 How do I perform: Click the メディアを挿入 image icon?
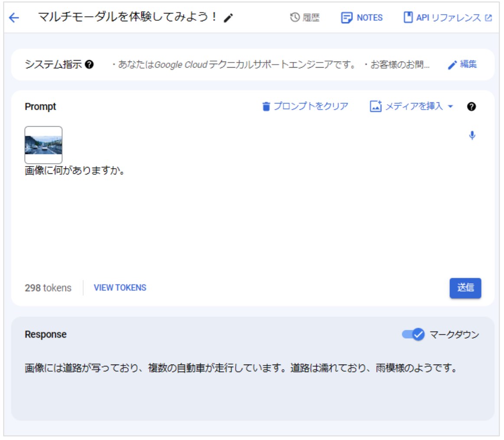coord(375,107)
